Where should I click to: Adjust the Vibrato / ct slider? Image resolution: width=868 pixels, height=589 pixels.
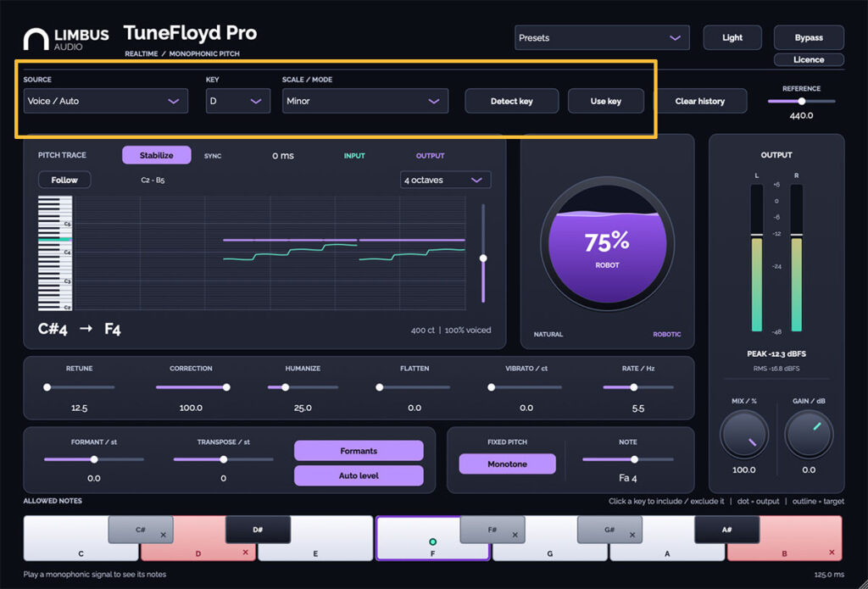[526, 387]
